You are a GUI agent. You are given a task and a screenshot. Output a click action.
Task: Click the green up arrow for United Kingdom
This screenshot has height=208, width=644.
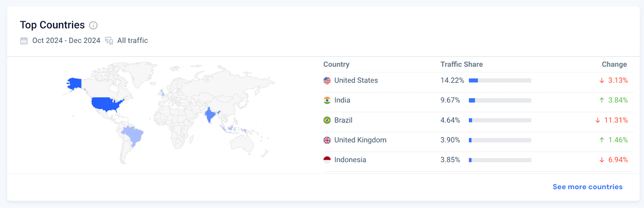pos(602,140)
